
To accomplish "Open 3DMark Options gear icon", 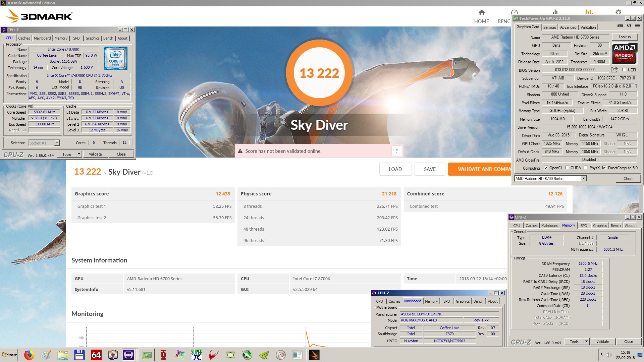I will click(618, 12).
